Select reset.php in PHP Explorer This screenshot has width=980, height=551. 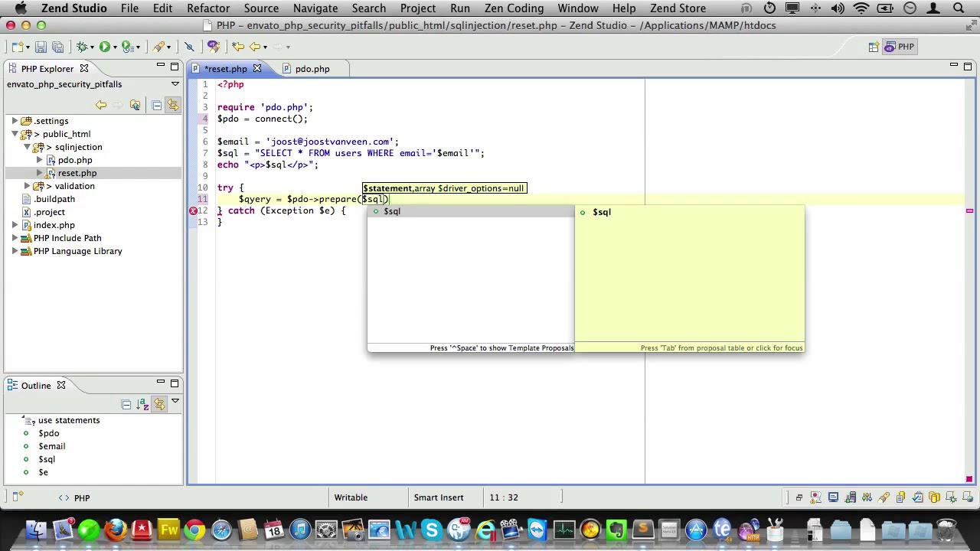coord(77,173)
